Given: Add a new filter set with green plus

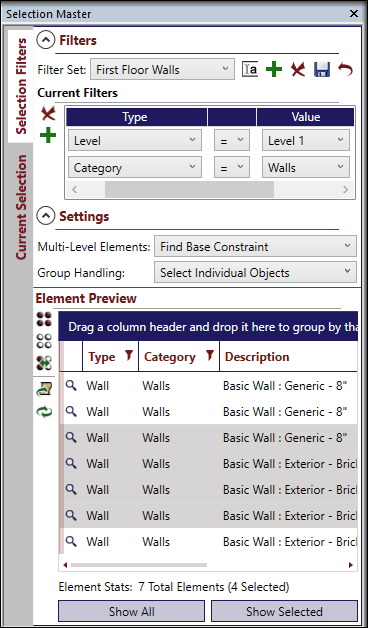Looking at the screenshot, I should [274, 69].
